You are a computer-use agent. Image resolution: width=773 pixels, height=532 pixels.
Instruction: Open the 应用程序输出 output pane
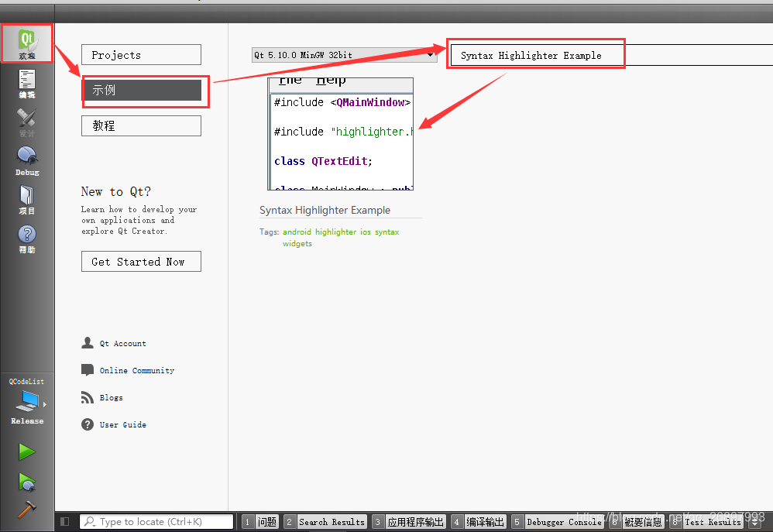(x=409, y=522)
